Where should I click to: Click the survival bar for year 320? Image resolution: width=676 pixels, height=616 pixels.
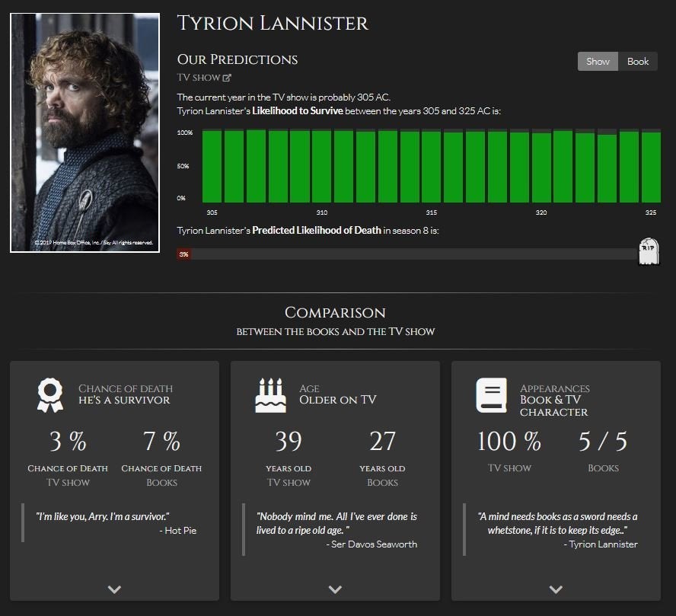pyautogui.click(x=541, y=168)
